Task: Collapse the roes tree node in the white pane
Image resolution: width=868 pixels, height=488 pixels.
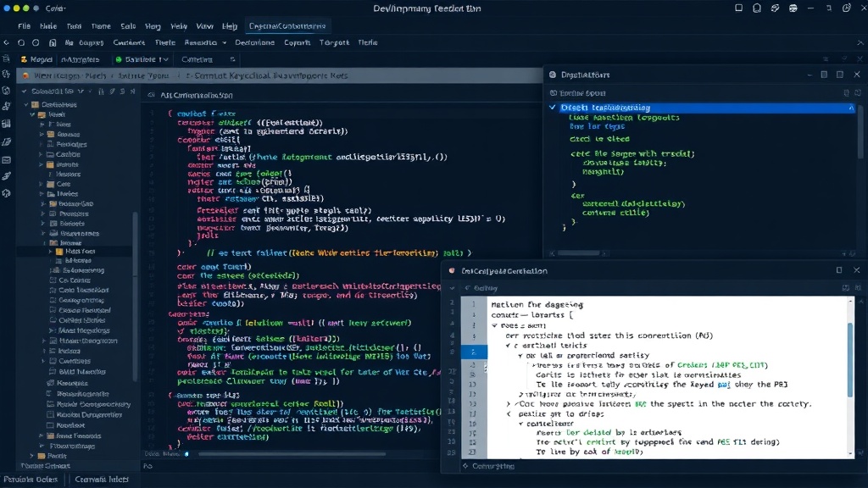Action: click(x=495, y=325)
